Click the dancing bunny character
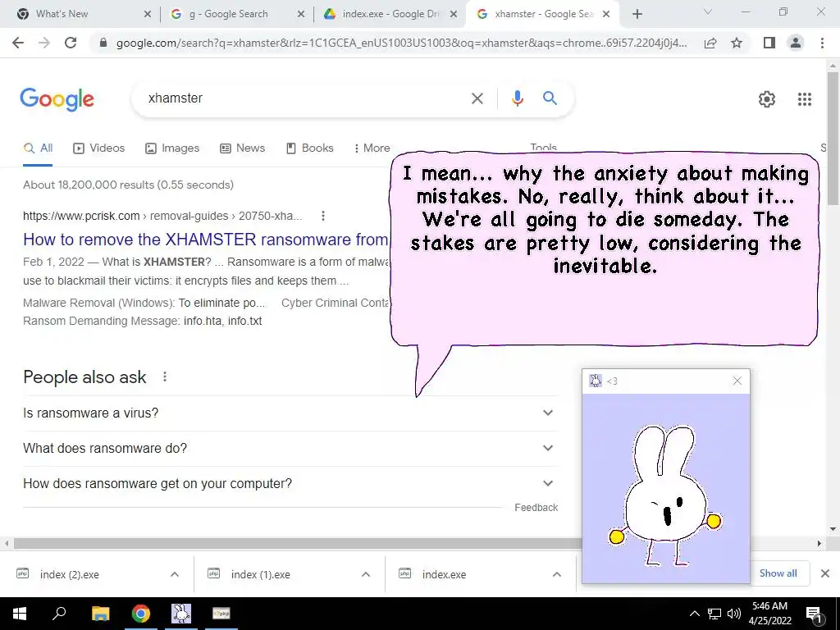This screenshot has height=630, width=840. [x=665, y=495]
